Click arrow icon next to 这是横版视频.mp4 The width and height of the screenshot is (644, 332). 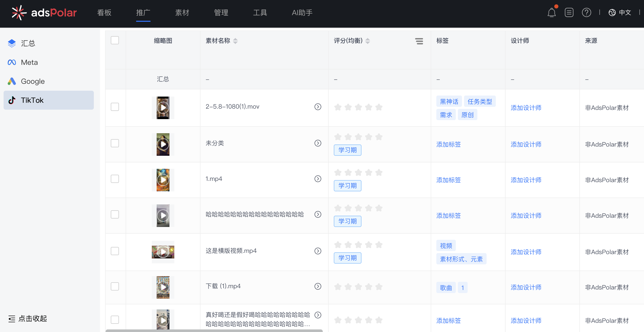(x=318, y=251)
